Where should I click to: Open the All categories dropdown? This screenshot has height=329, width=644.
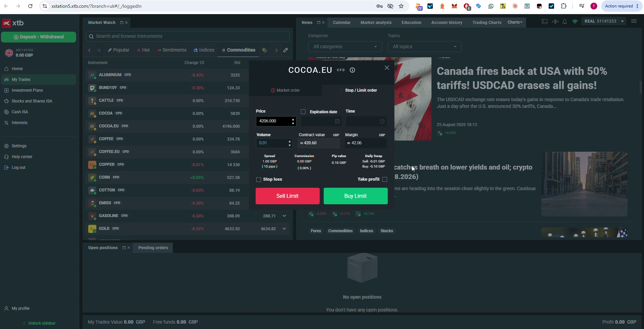[x=345, y=47]
